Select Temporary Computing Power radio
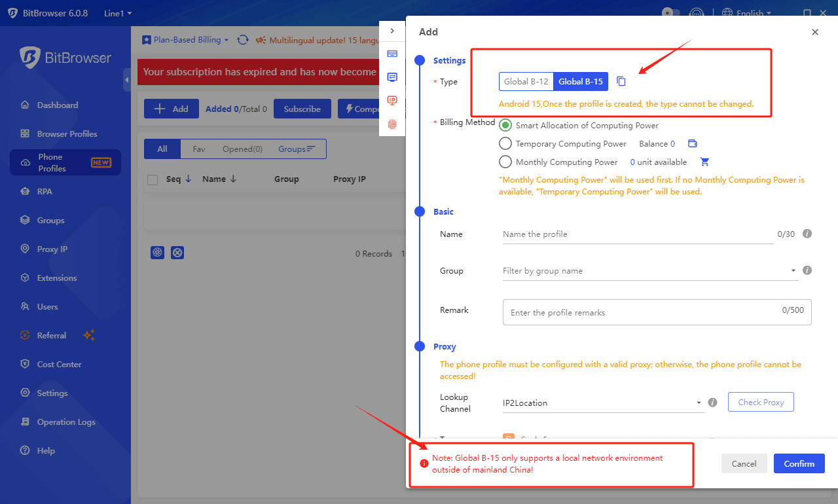Screen dimensions: 838x504 pos(505,143)
